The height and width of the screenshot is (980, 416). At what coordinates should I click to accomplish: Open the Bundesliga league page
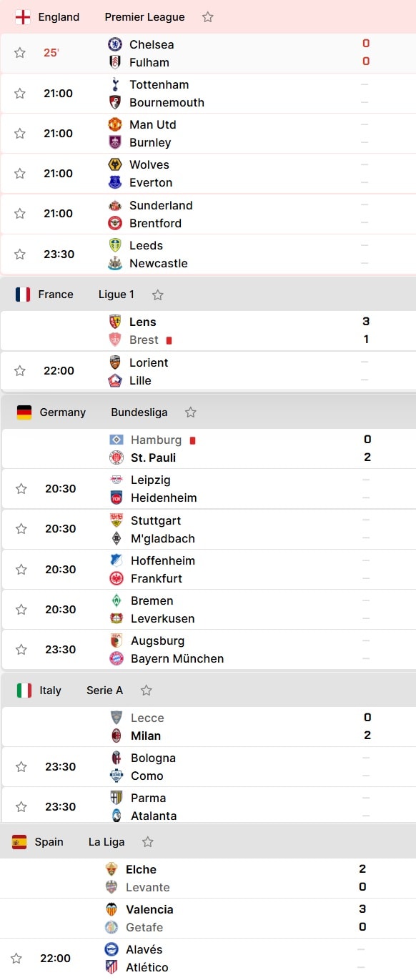(x=139, y=412)
